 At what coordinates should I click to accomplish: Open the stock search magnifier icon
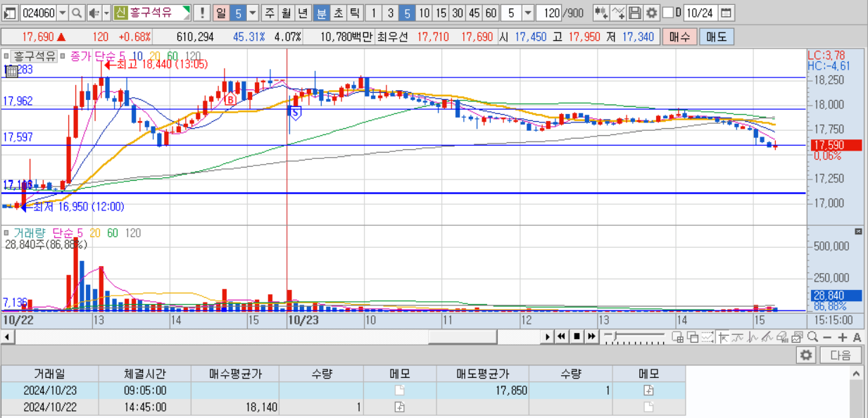(77, 13)
